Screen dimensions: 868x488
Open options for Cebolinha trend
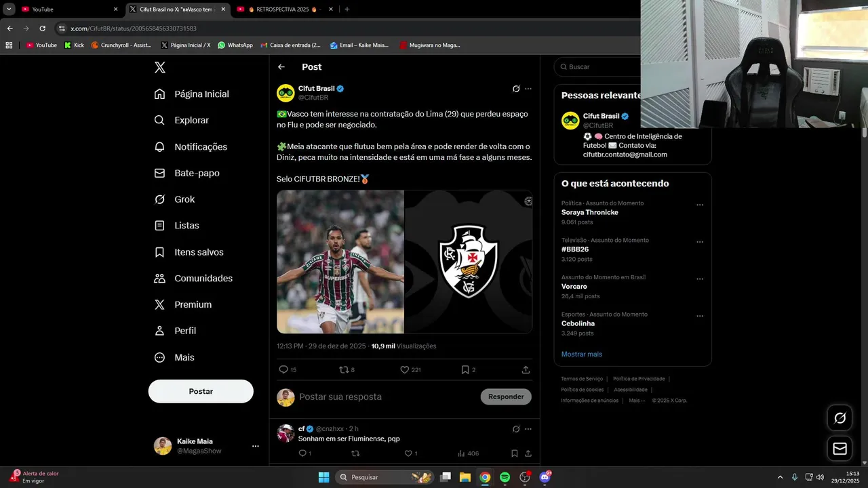coord(700,317)
